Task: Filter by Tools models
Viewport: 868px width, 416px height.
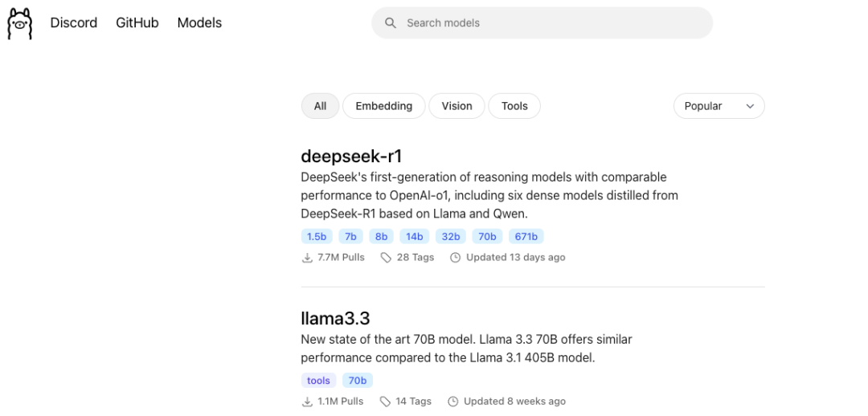Action: [514, 106]
